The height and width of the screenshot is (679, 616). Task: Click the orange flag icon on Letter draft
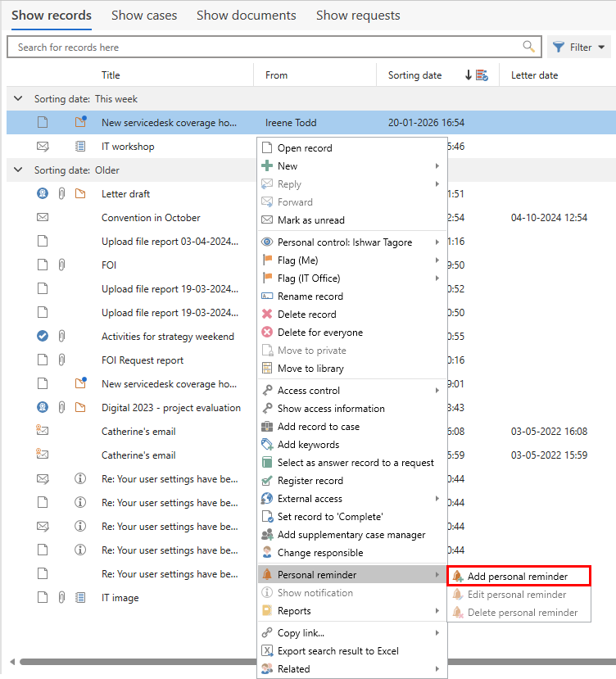pyautogui.click(x=80, y=193)
